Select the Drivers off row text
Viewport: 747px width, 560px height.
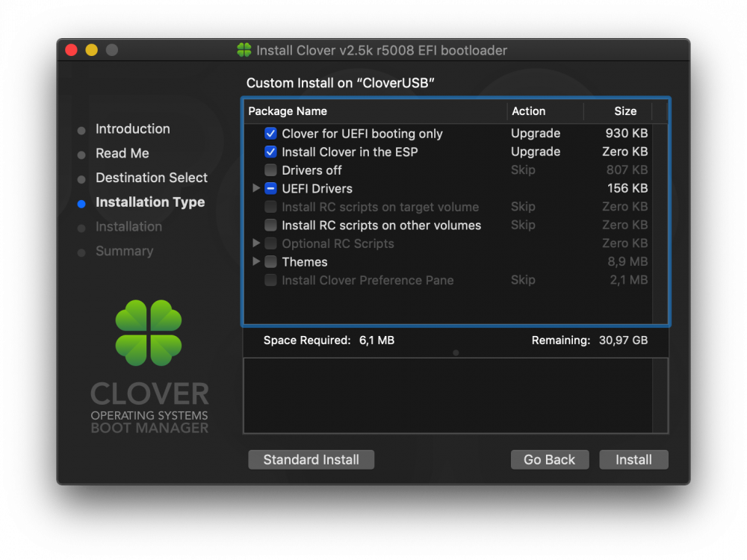311,170
